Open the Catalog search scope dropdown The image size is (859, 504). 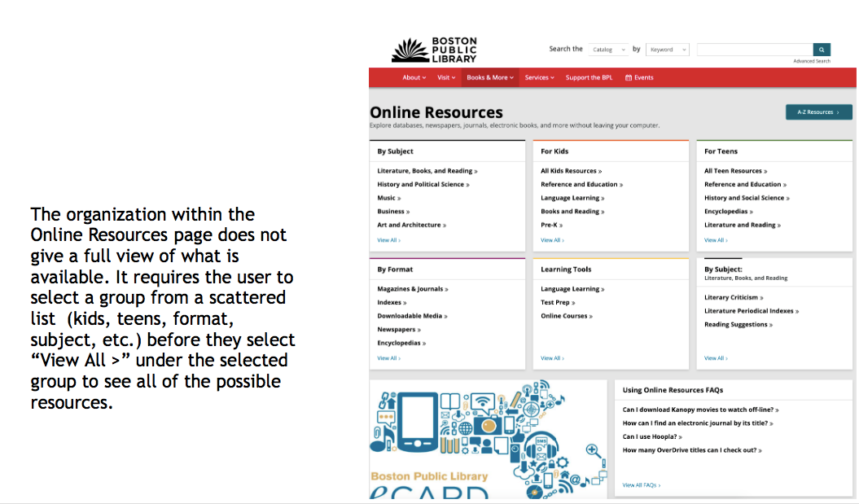(608, 50)
